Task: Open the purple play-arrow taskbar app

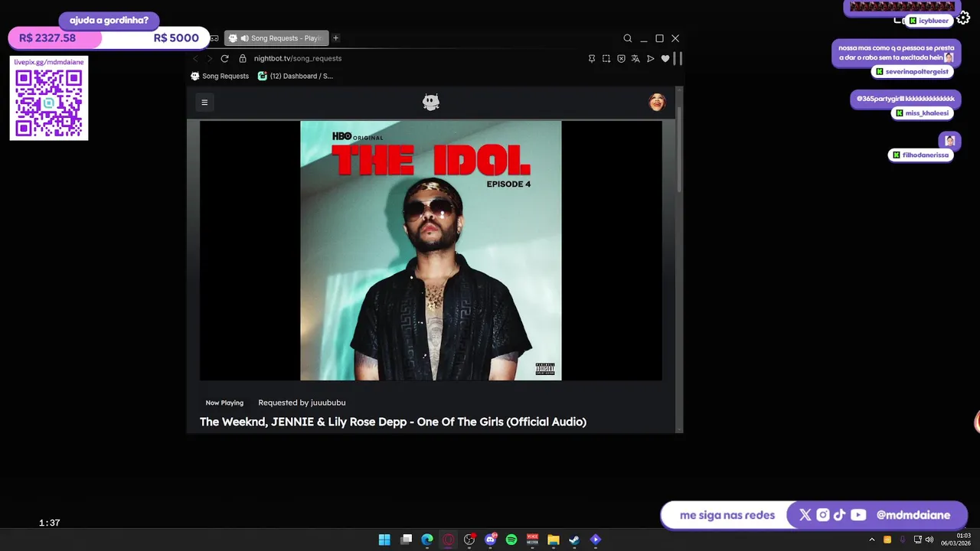Action: pyautogui.click(x=596, y=540)
